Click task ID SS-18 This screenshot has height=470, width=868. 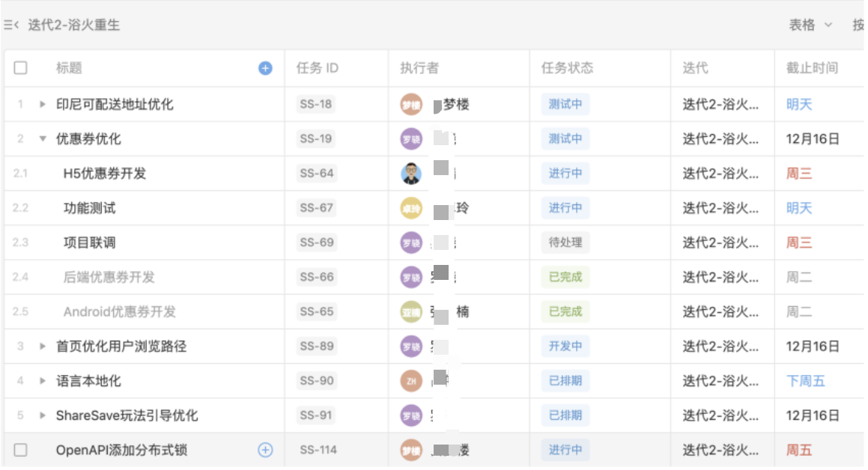(x=316, y=104)
